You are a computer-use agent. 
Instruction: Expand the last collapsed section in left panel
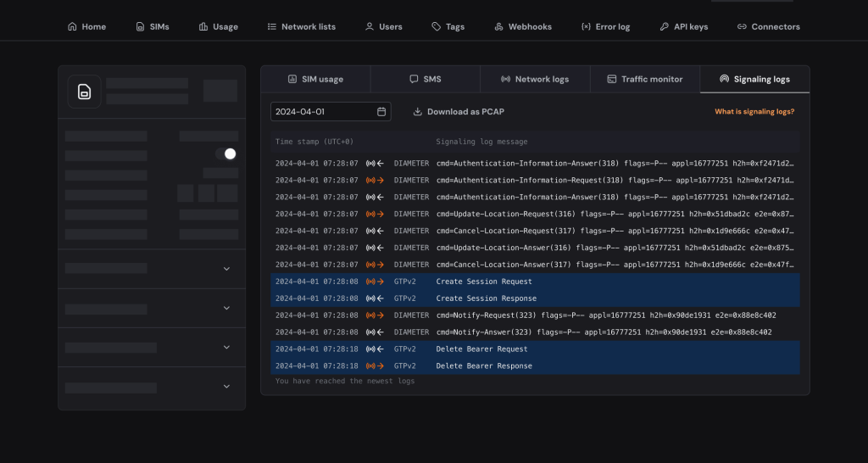coord(226,387)
